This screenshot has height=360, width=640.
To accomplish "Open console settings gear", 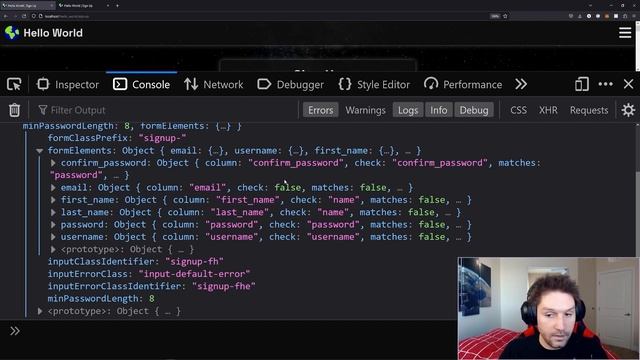I will tap(628, 110).
